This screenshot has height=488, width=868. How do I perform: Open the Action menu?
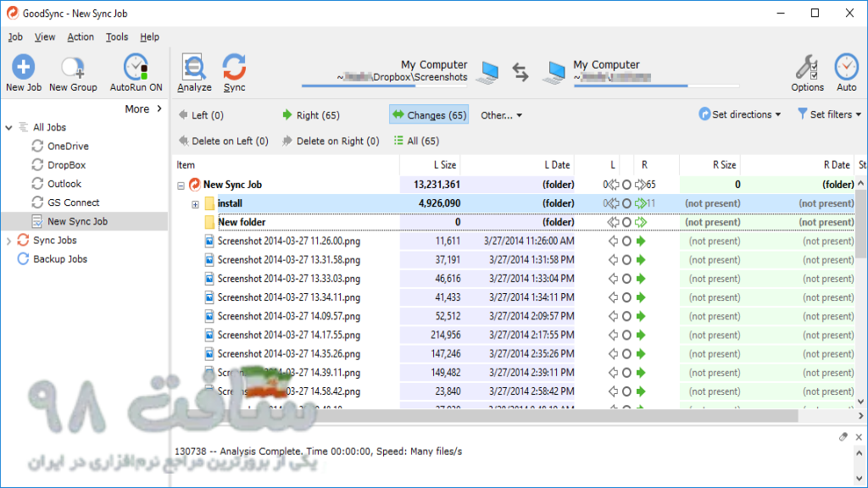point(81,37)
